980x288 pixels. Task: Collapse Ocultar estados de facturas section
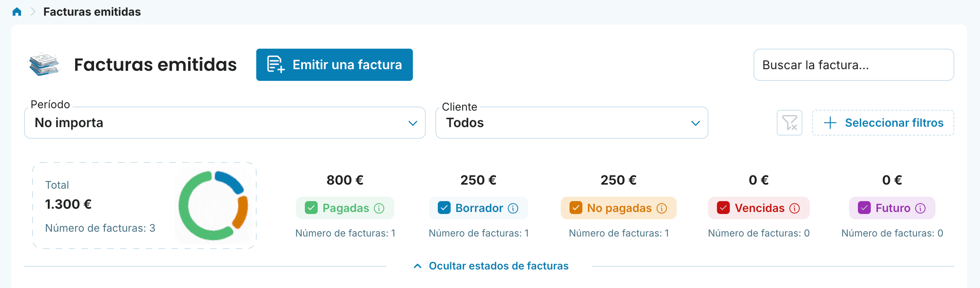491,266
